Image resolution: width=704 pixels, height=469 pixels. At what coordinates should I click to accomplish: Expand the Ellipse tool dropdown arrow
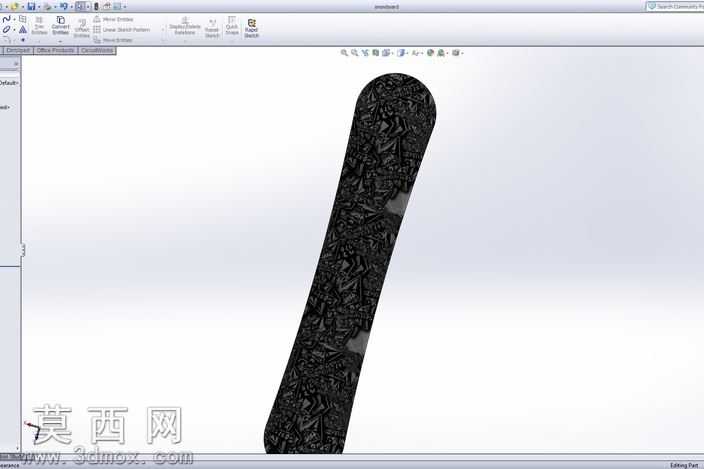point(14,30)
